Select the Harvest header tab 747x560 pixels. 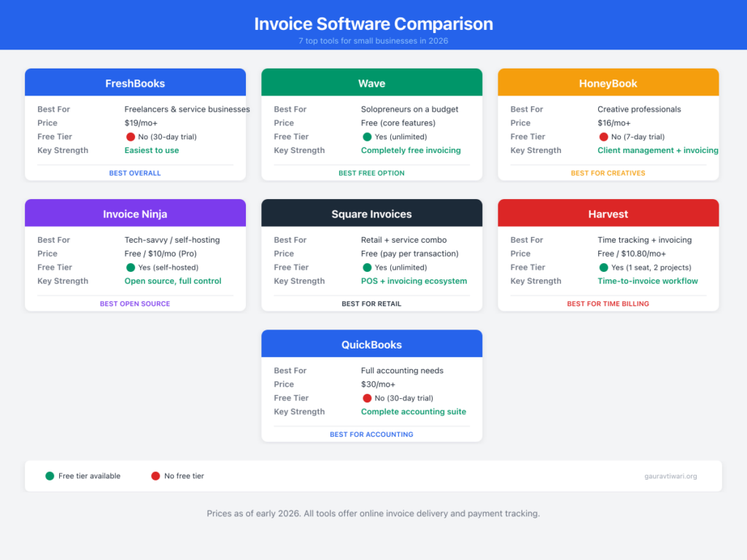coord(608,212)
